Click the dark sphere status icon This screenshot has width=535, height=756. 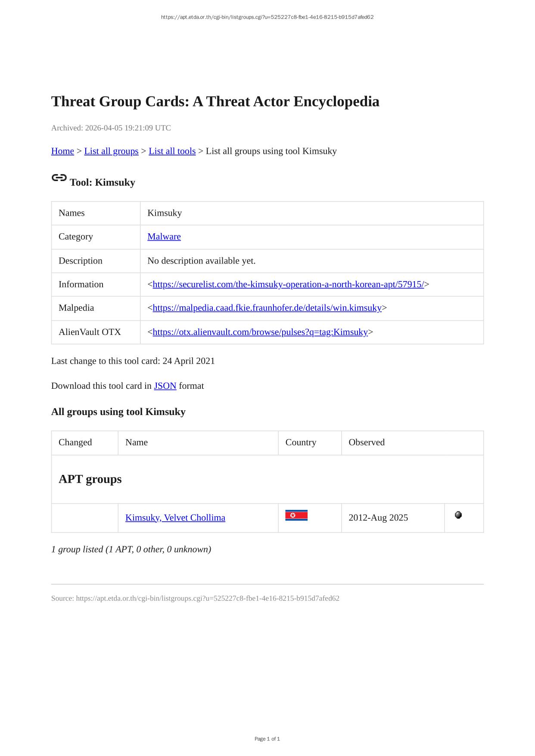pos(458,515)
